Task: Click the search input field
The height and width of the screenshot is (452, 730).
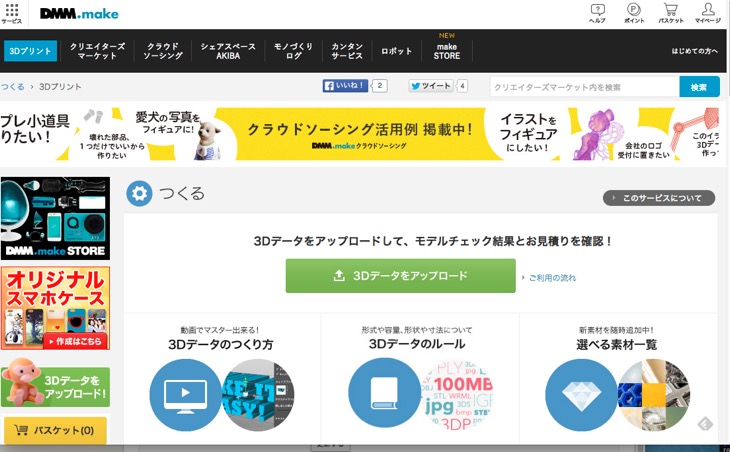Action: [584, 87]
